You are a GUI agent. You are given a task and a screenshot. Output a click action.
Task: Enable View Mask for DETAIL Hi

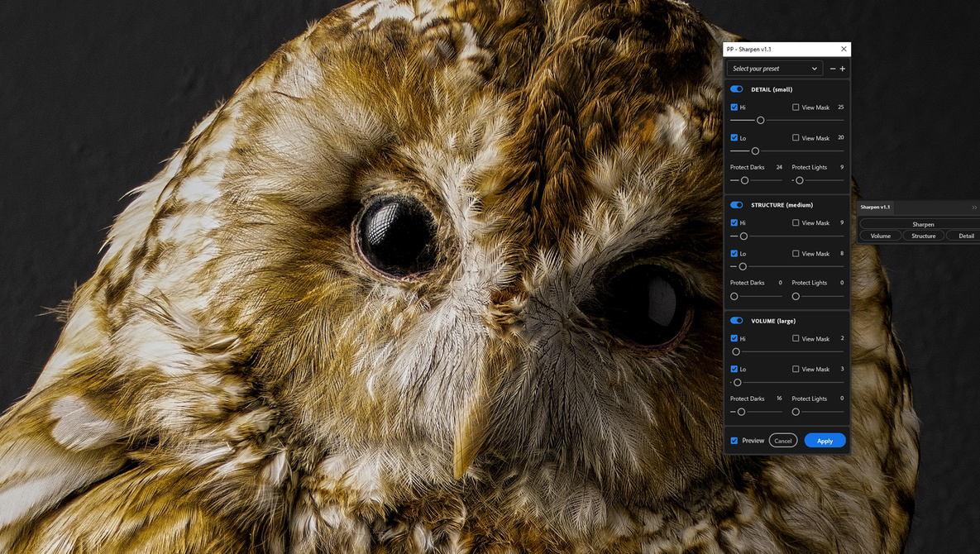796,107
